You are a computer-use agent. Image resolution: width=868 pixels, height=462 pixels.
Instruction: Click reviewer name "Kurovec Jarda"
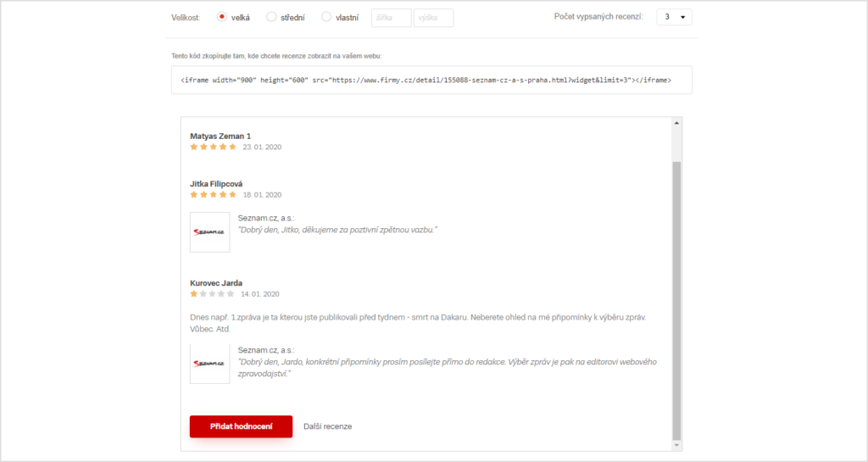pyautogui.click(x=216, y=283)
